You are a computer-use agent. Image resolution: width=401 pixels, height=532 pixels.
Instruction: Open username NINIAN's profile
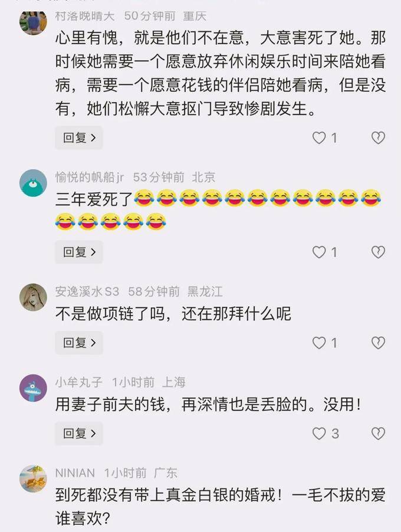[75, 472]
